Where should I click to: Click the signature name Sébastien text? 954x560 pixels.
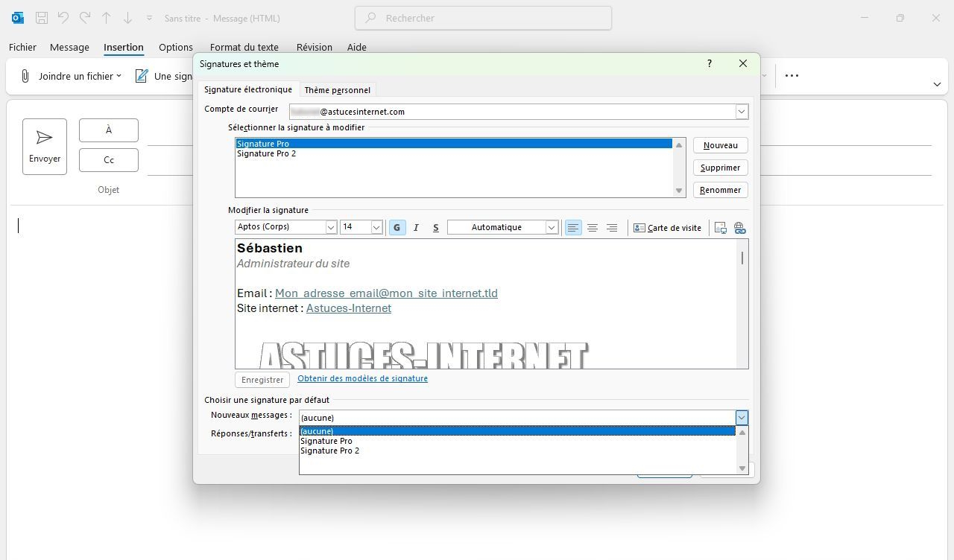click(270, 248)
